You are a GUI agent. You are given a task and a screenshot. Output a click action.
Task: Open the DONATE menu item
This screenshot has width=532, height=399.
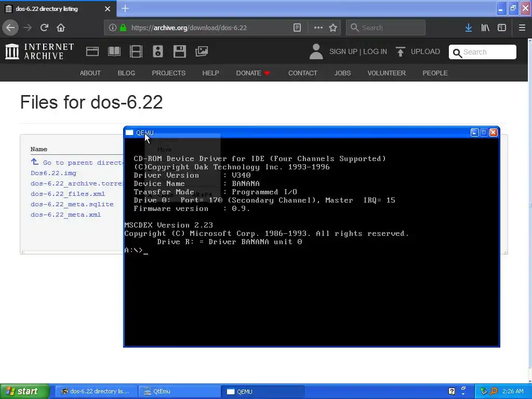point(253,73)
